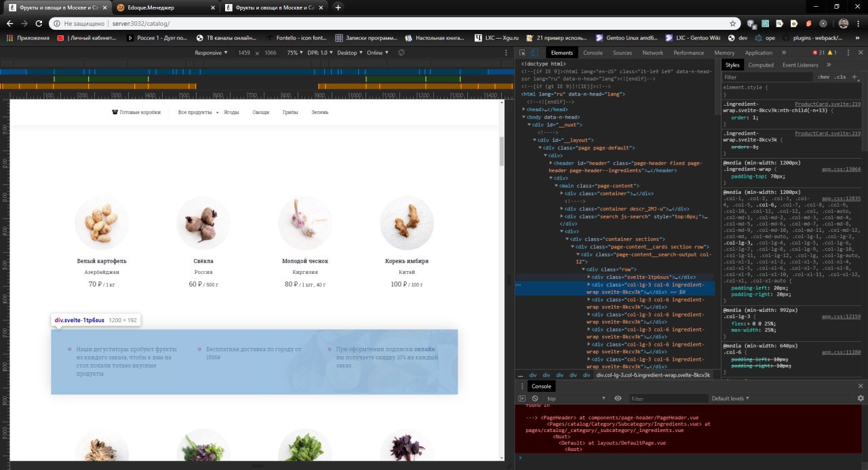Image resolution: width=868 pixels, height=470 pixels.
Task: Open the Все продукты menu on the page
Action: point(198,112)
